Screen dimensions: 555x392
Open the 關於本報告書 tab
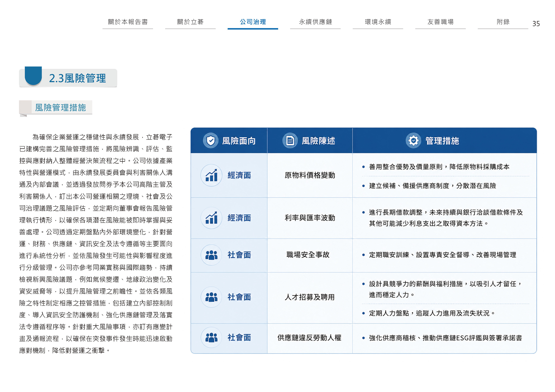click(128, 22)
